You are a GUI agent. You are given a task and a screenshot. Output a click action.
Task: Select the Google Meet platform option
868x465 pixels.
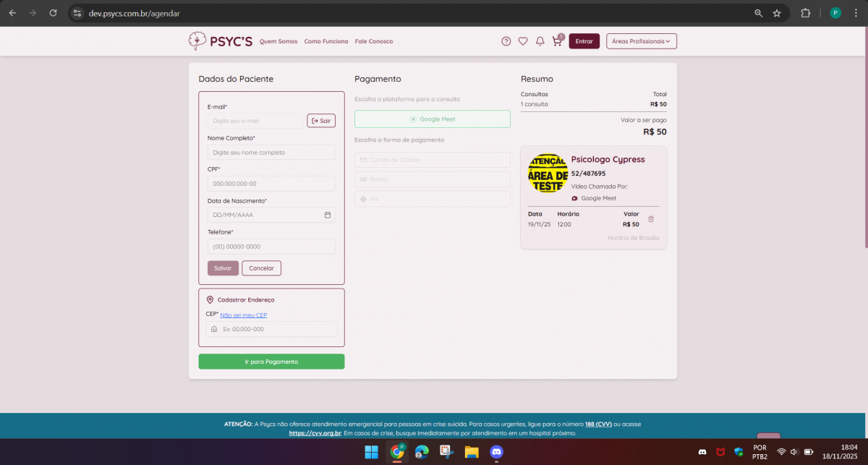[x=432, y=119]
